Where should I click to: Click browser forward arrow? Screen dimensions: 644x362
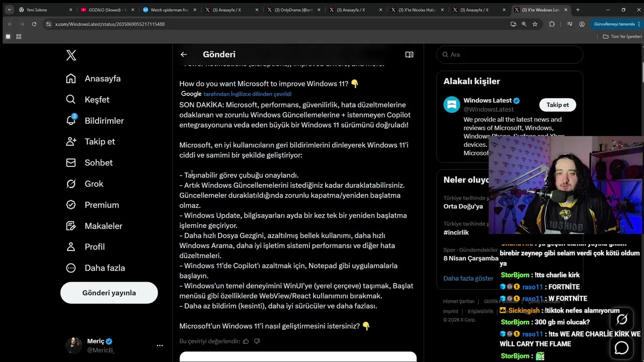point(22,24)
